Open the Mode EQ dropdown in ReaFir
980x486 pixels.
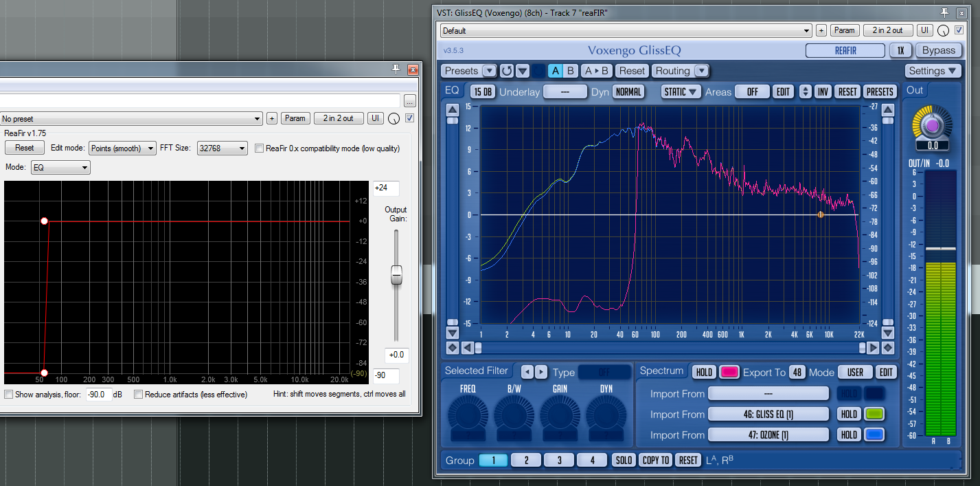(60, 168)
